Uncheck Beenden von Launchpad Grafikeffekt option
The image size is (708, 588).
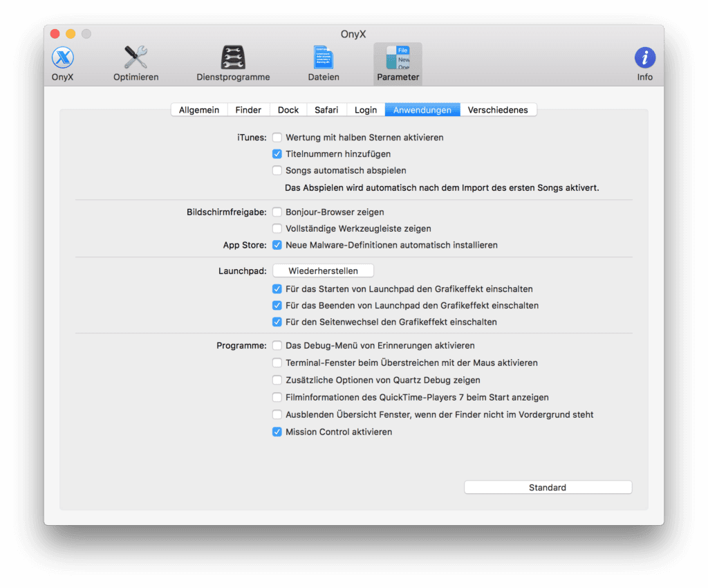tap(277, 306)
